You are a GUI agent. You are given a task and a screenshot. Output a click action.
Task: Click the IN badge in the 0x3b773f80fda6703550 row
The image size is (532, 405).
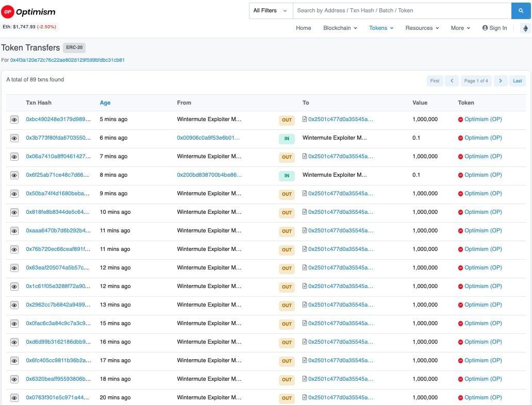point(287,139)
